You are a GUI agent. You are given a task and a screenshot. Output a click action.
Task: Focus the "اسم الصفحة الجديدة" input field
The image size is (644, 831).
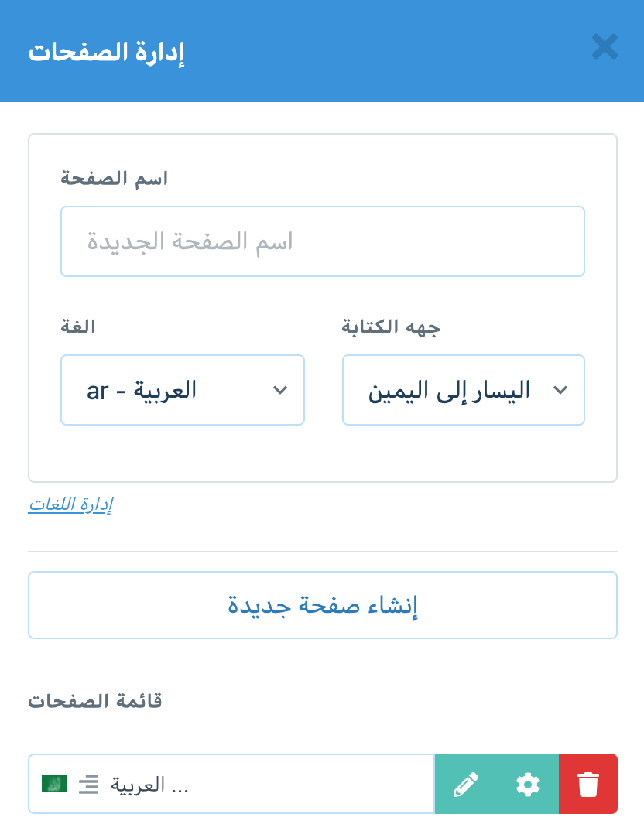pyautogui.click(x=322, y=241)
